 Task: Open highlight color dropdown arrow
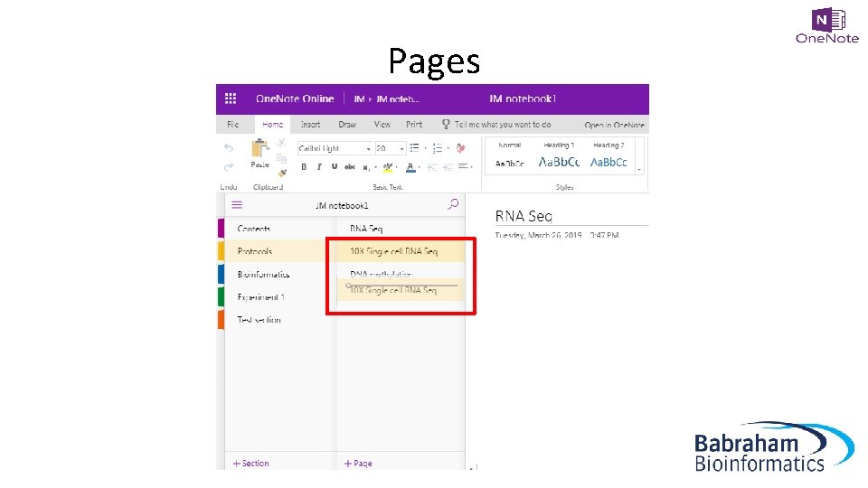coord(397,167)
